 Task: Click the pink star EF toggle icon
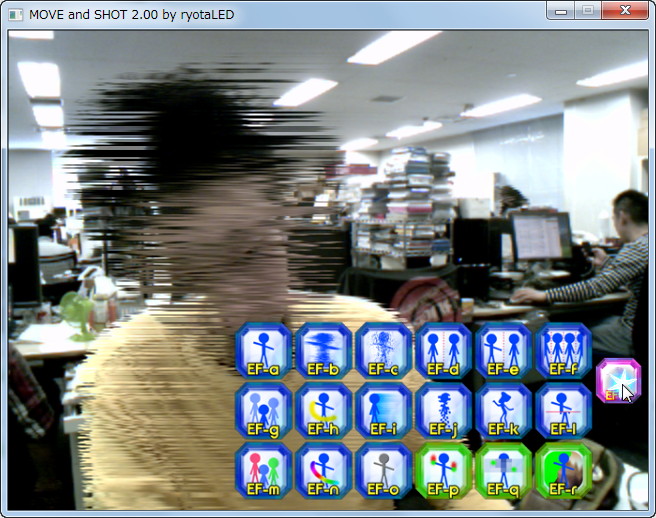click(618, 381)
